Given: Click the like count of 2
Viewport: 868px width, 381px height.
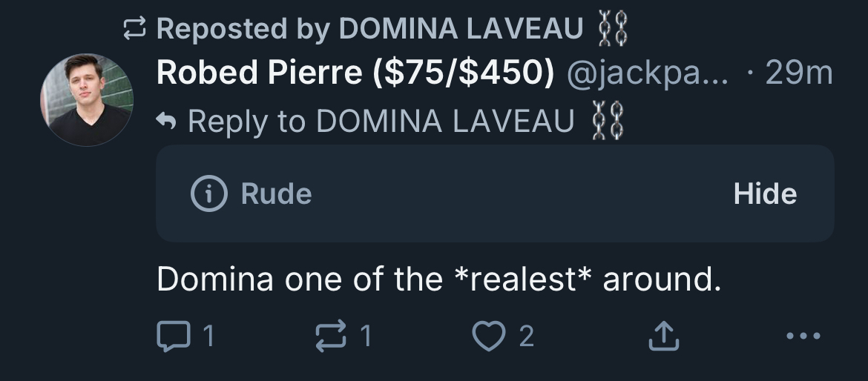Looking at the screenshot, I should pyautogui.click(x=526, y=337).
